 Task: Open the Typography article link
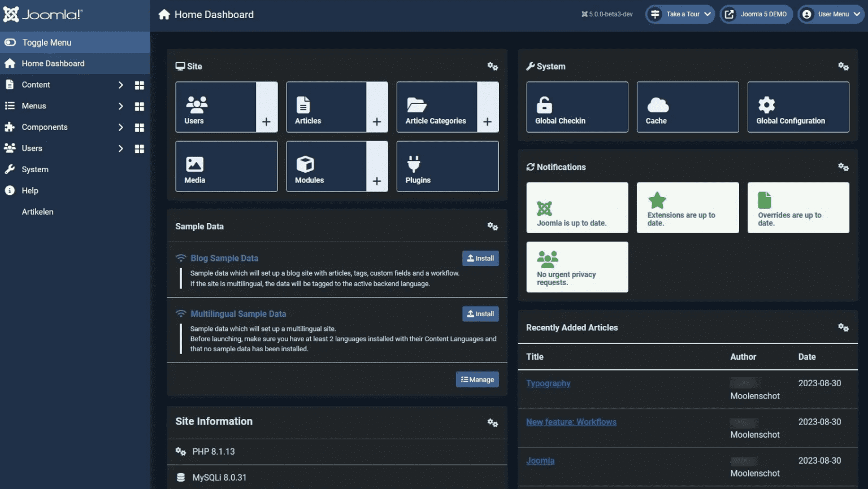point(548,383)
